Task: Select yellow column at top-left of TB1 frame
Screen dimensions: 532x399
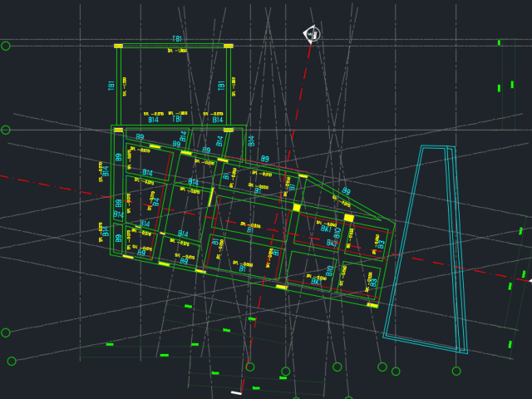Action: [118, 46]
